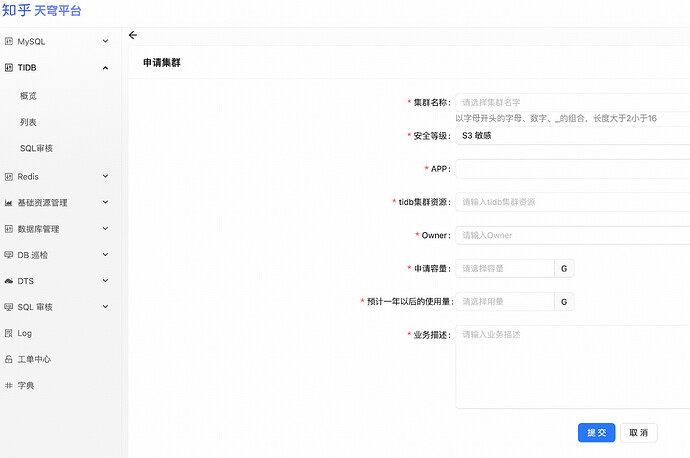Open the TIDB 列表 submenu item
Viewport: 690px width, 458px height.
(28, 122)
